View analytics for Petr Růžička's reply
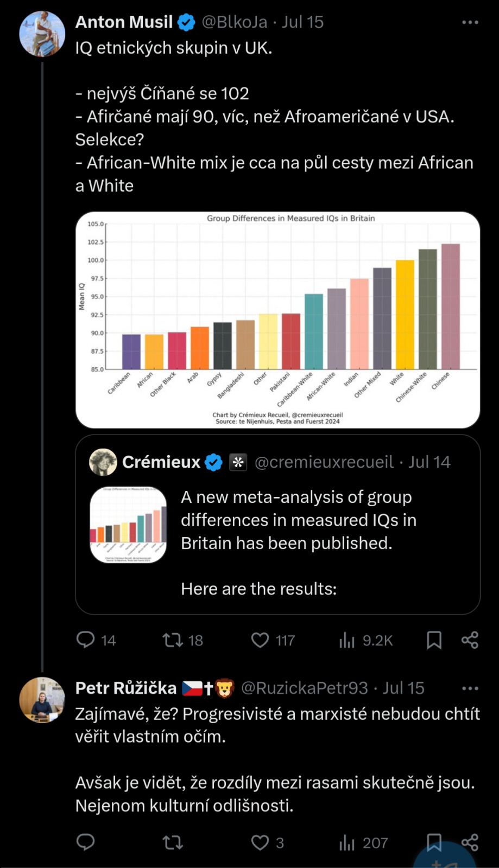 pyautogui.click(x=347, y=842)
